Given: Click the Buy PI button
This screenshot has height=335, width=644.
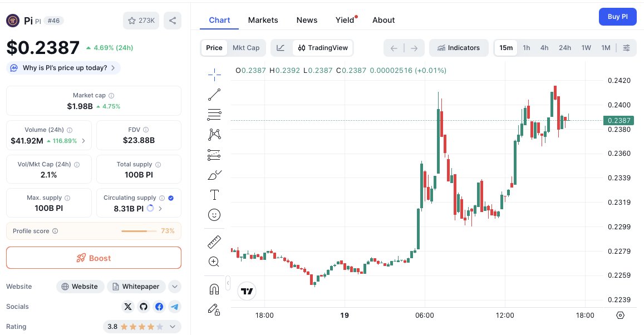Looking at the screenshot, I should 617,17.
